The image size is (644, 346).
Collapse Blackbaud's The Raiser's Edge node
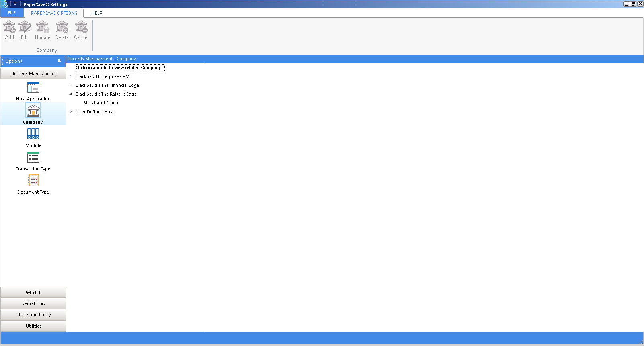(x=71, y=94)
